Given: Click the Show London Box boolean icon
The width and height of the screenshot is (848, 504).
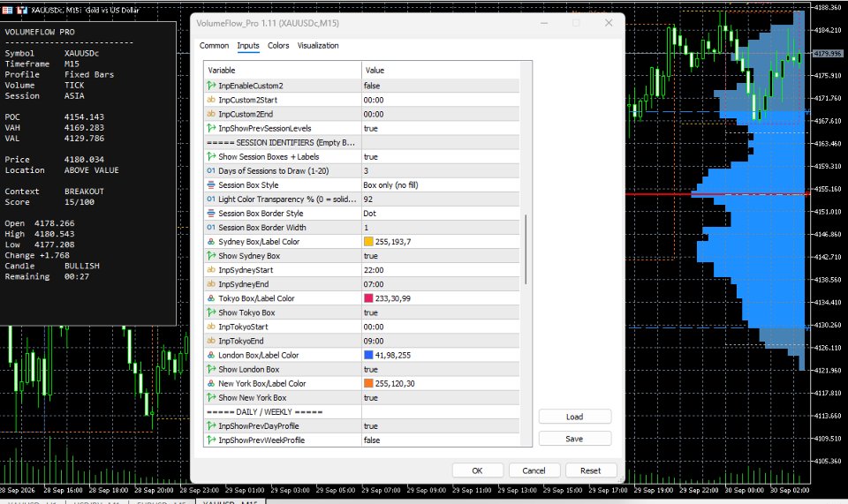Looking at the screenshot, I should (x=211, y=369).
